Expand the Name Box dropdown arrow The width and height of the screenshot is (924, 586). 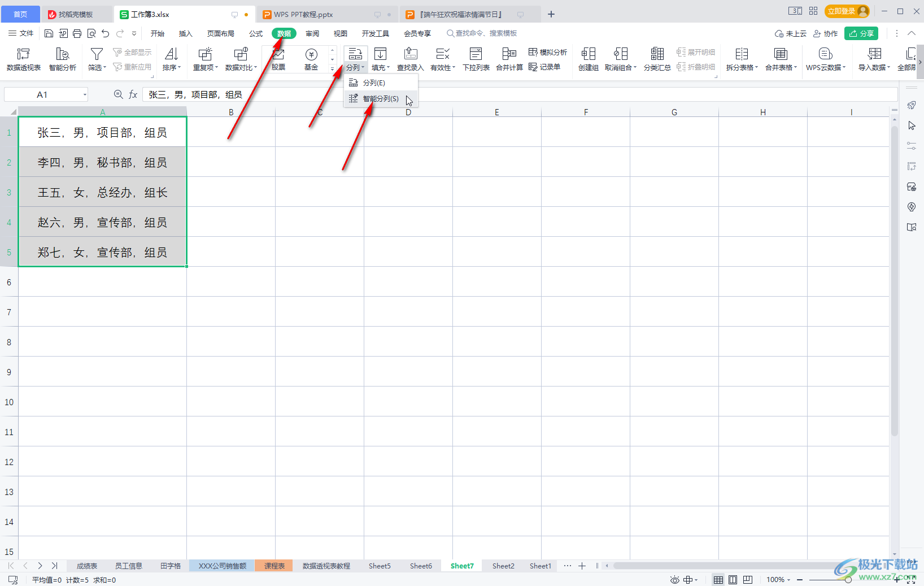(85, 94)
